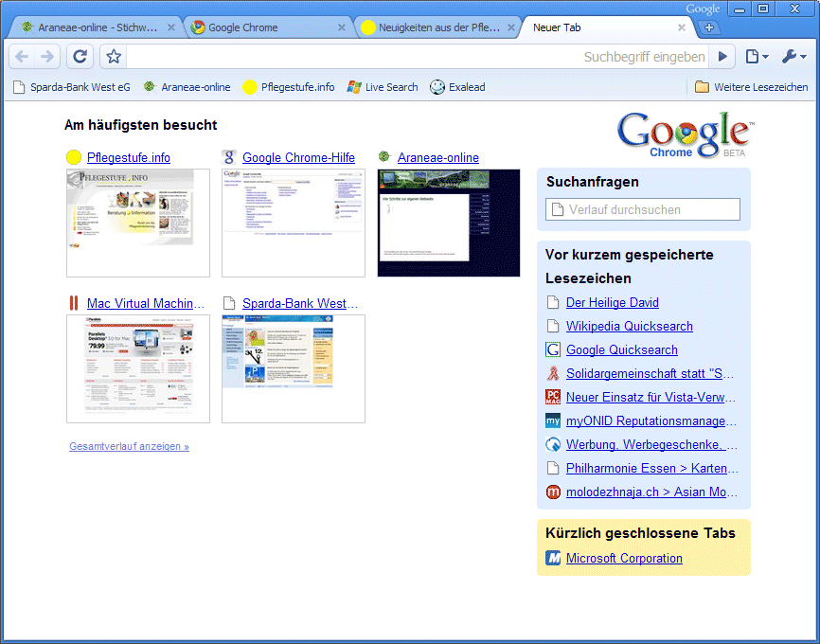Screen dimensions: 820x644
Task: Maximize the Chrome window
Action: pyautogui.click(x=763, y=9)
